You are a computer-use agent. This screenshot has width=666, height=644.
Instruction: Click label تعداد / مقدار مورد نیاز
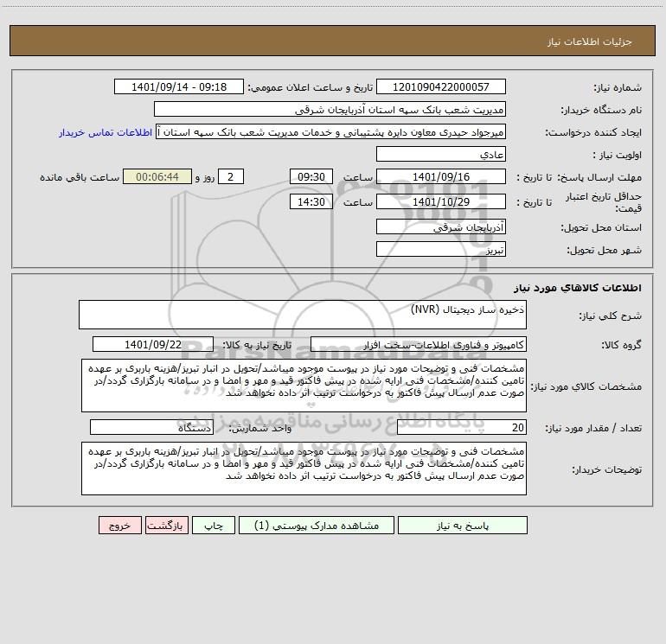pos(593,428)
